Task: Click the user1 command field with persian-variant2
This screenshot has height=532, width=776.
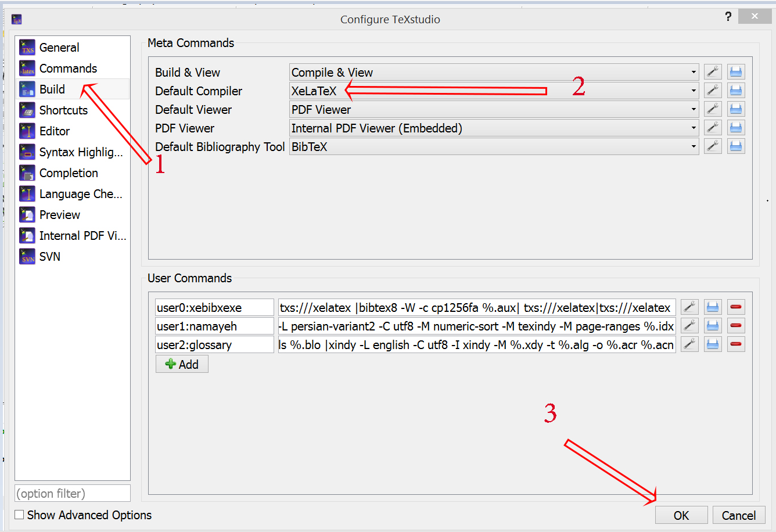Action: [x=477, y=326]
